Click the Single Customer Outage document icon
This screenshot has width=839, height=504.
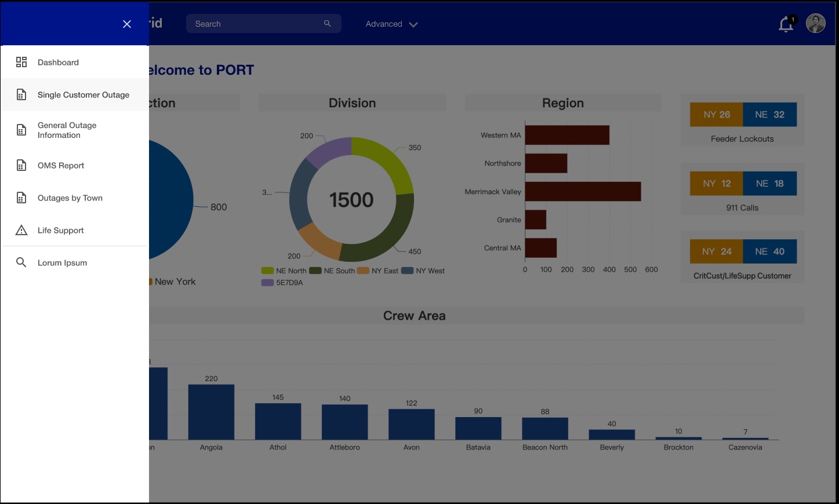pyautogui.click(x=21, y=94)
